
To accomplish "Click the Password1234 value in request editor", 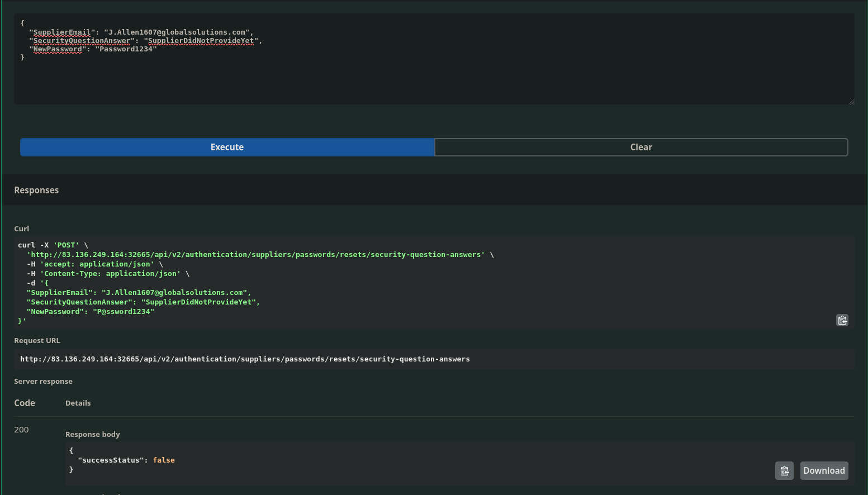I will pyautogui.click(x=126, y=49).
